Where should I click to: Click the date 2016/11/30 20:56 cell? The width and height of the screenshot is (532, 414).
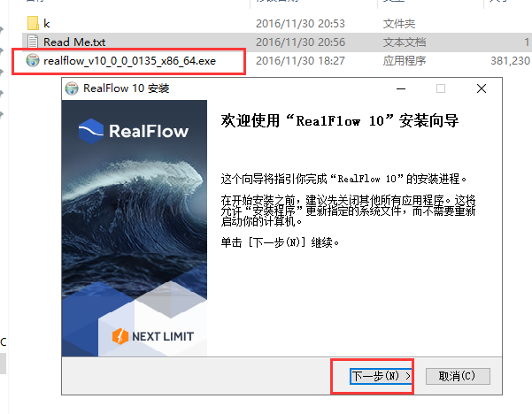pyautogui.click(x=300, y=42)
